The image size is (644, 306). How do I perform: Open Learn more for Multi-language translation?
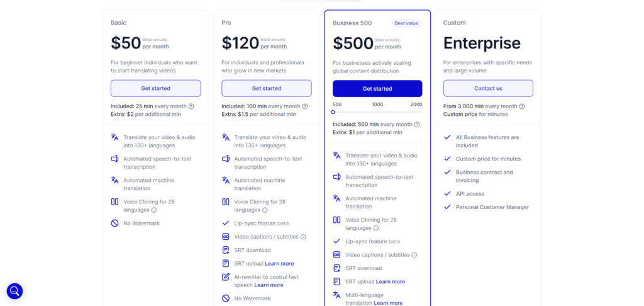click(388, 303)
